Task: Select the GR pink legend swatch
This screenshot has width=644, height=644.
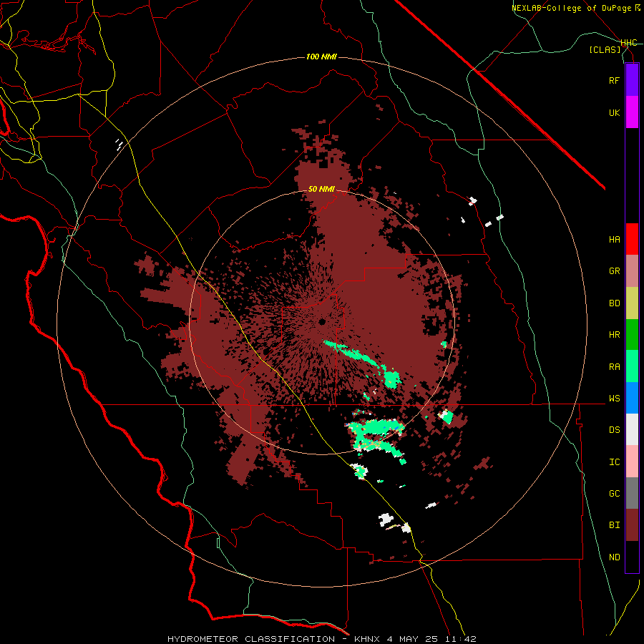Action: tap(632, 271)
